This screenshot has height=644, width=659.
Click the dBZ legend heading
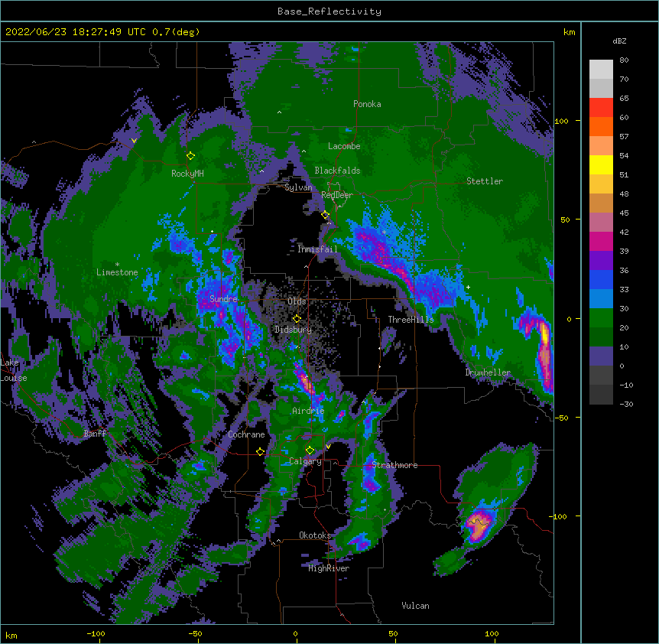619,41
